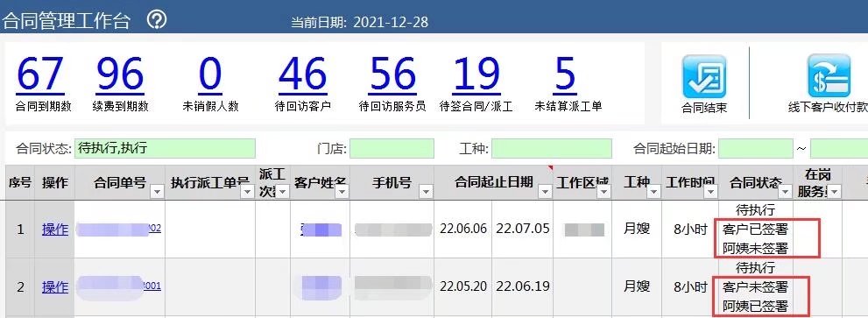The image size is (868, 318).
Task: Click the 客户已签署 status text
Action: pos(755,229)
